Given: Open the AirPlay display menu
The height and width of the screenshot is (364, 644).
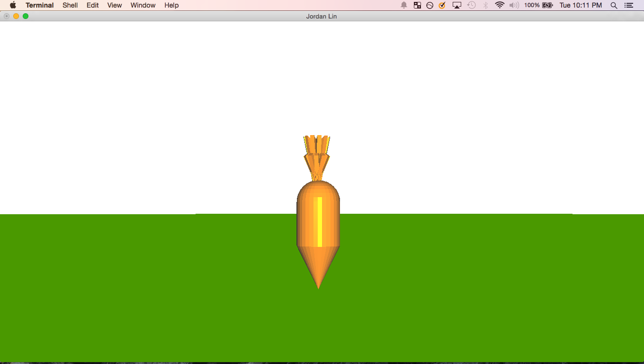Looking at the screenshot, I should (457, 5).
